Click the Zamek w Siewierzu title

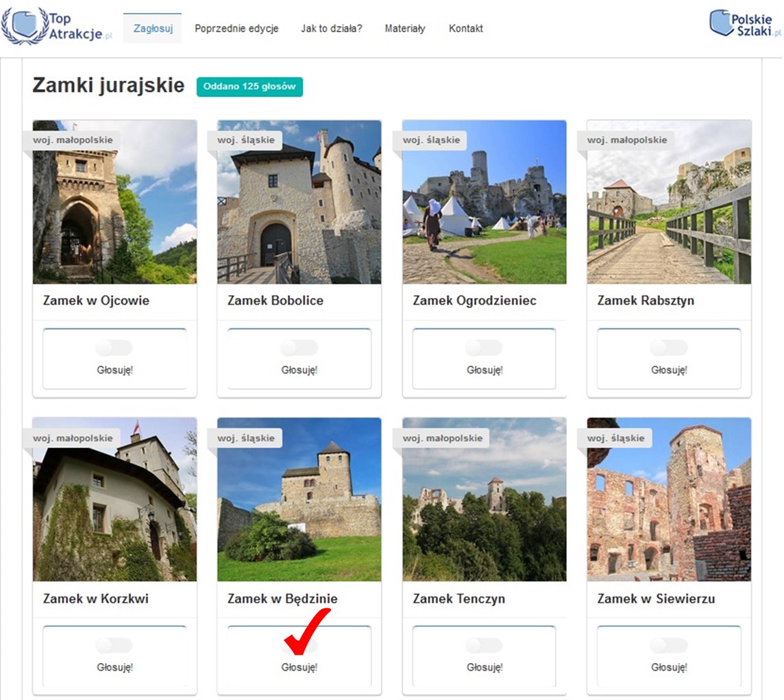[656, 599]
